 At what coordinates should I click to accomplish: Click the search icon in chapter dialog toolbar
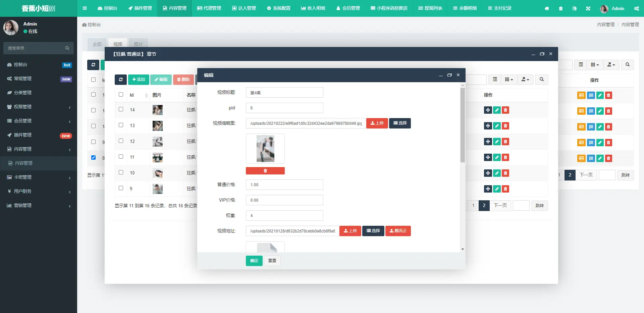(x=541, y=80)
